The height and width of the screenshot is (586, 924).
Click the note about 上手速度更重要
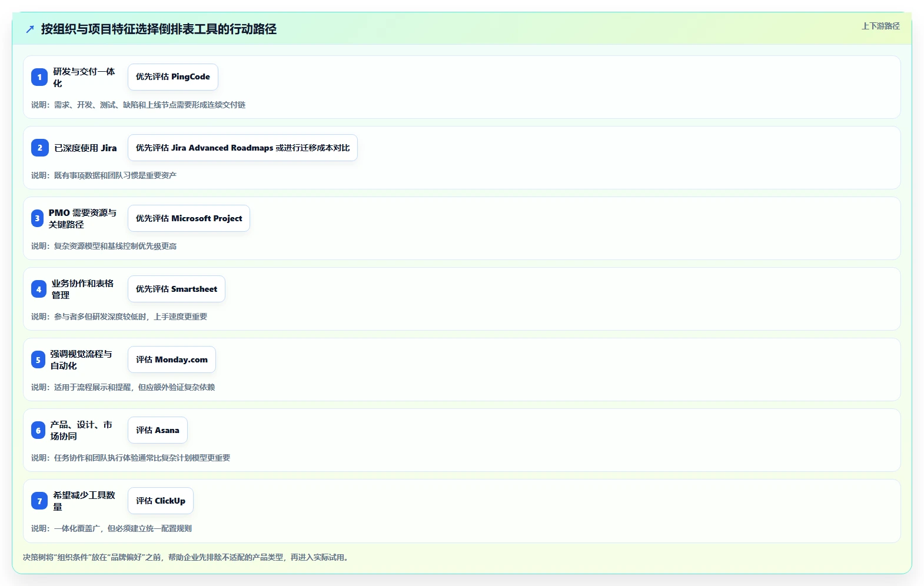coord(119,317)
